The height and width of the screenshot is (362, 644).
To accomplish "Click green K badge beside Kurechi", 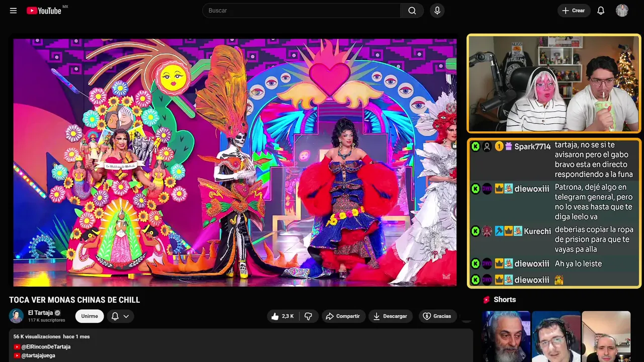I will click(x=475, y=231).
